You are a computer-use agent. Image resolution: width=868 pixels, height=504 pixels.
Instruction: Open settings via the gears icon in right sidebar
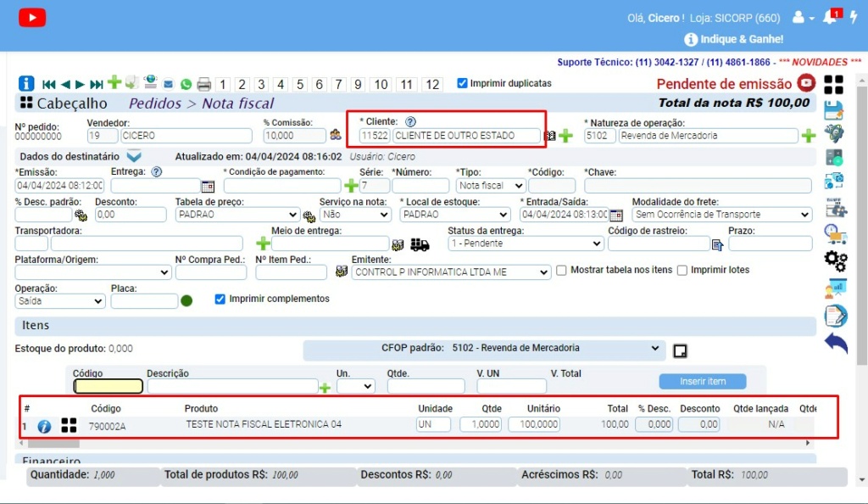tap(836, 260)
